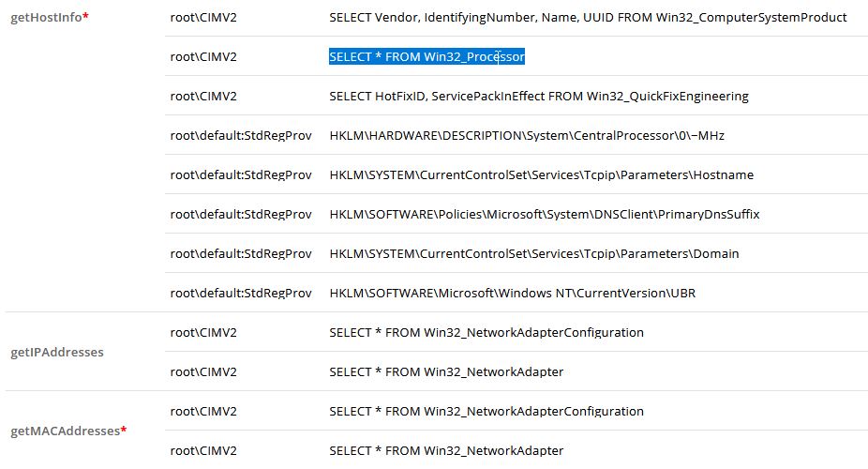
Task: Click the Tcpip Parameters Hostname registry path
Action: click(541, 175)
